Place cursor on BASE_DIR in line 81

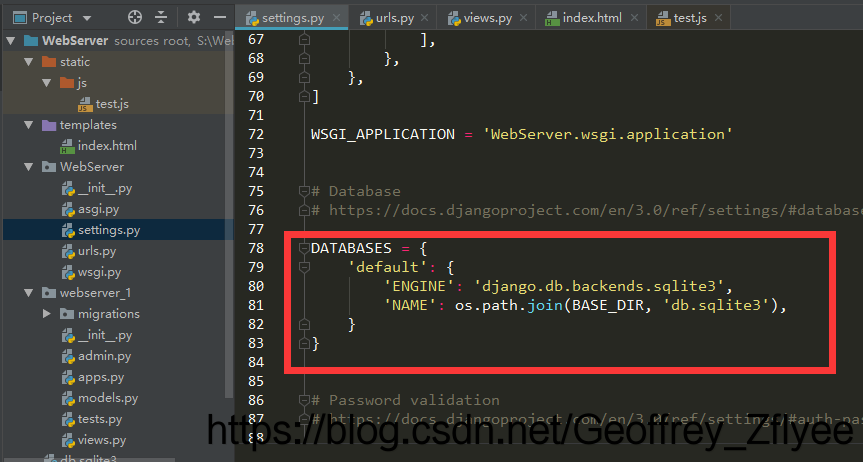tap(608, 305)
